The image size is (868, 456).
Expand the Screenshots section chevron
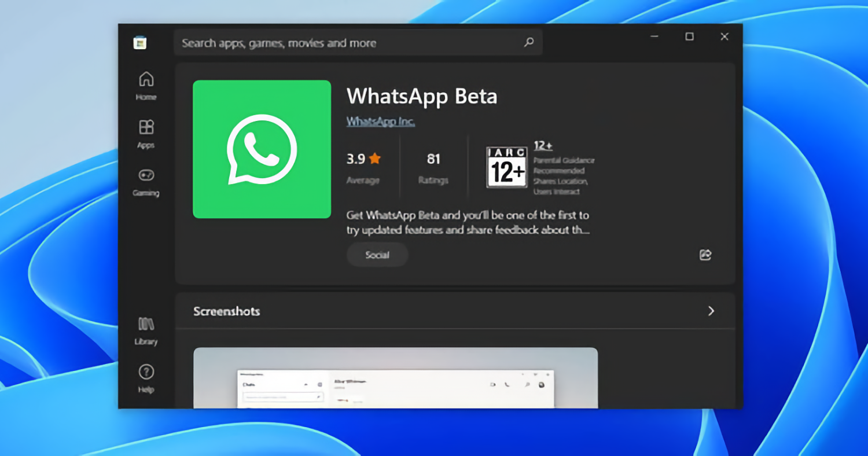(711, 311)
